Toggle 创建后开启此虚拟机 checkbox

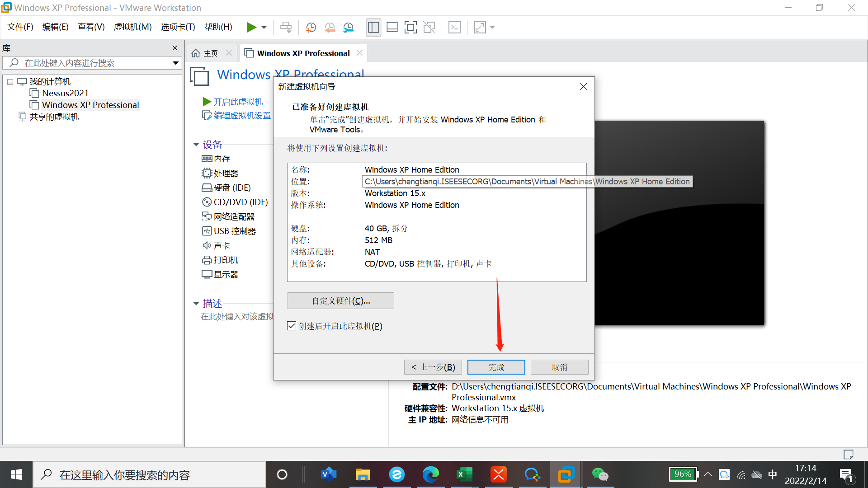292,326
